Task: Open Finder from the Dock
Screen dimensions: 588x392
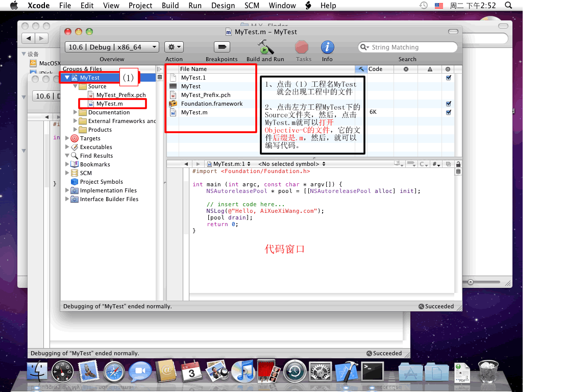Action: point(37,371)
